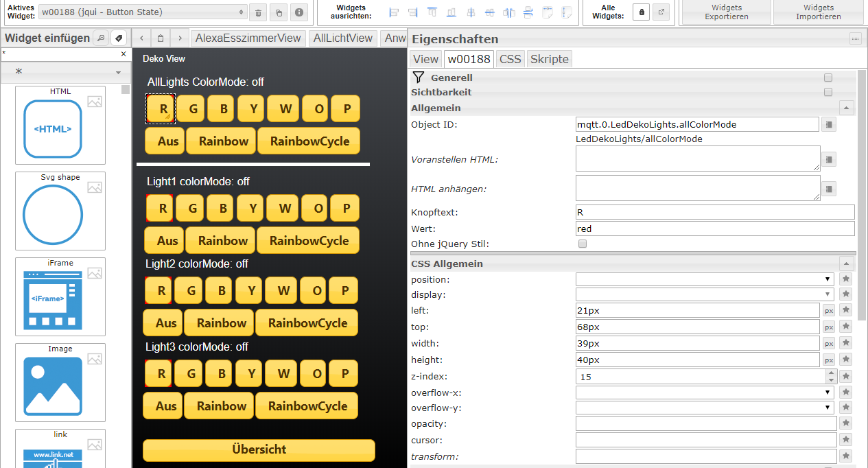Click the search icon beside Widget einfügen
The width and height of the screenshot is (868, 468).
(100, 38)
